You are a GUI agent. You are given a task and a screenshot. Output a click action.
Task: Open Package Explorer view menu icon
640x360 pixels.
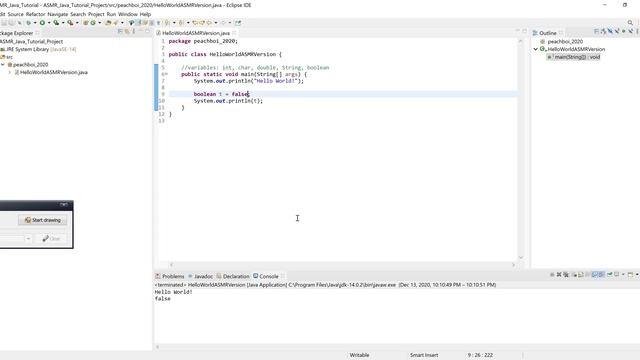[x=133, y=31]
